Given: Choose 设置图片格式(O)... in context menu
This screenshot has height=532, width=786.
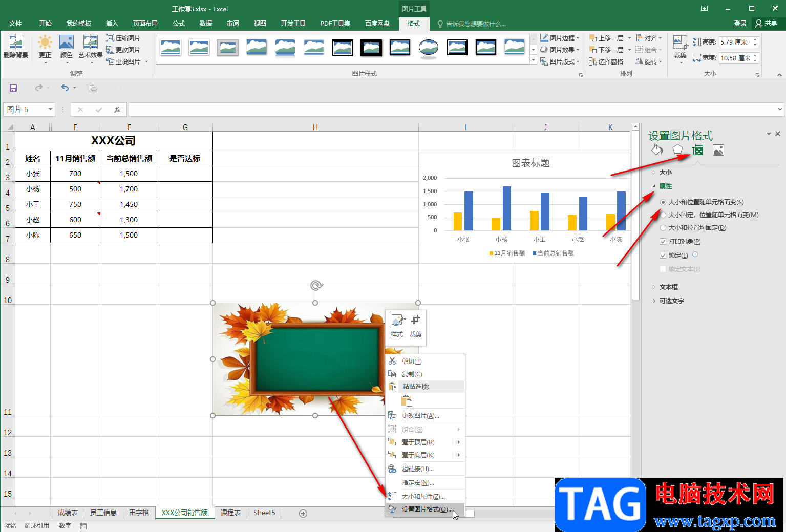Looking at the screenshot, I should (x=425, y=509).
